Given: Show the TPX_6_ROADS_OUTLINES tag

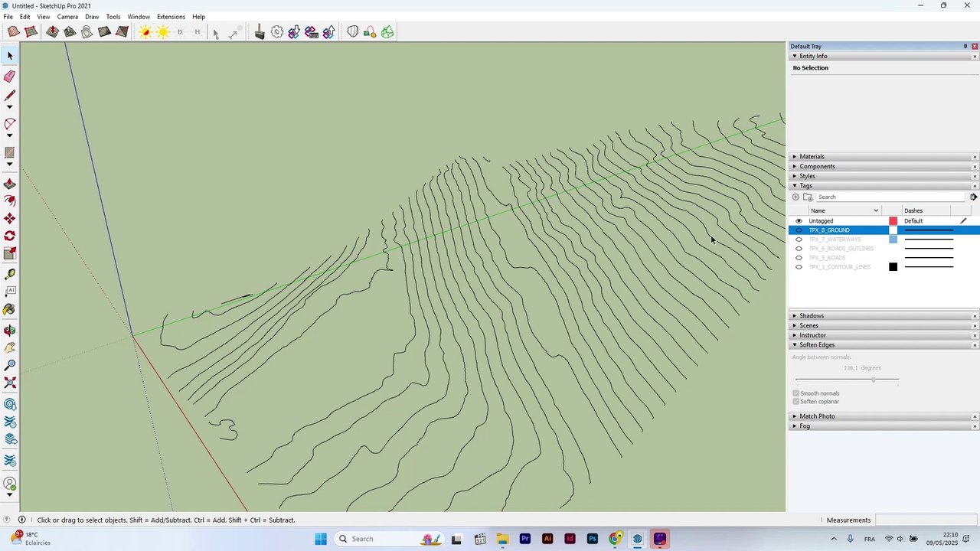Looking at the screenshot, I should pyautogui.click(x=799, y=249).
